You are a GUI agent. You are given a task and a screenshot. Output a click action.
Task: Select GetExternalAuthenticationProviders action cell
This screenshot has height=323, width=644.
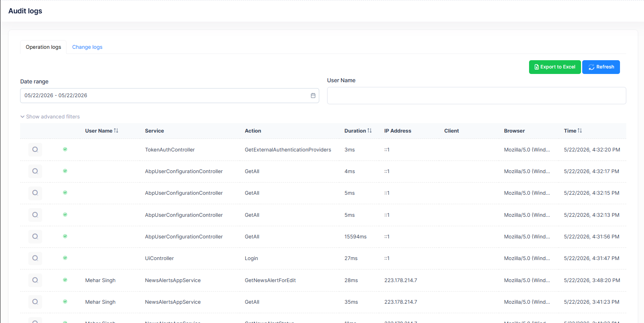coord(288,150)
